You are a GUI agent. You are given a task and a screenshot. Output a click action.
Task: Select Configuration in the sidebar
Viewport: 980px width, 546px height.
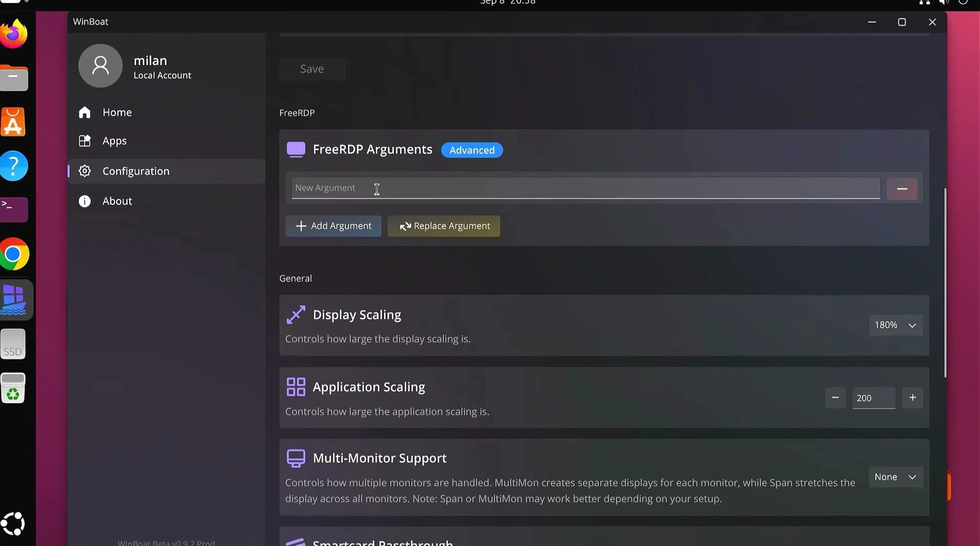166,171
